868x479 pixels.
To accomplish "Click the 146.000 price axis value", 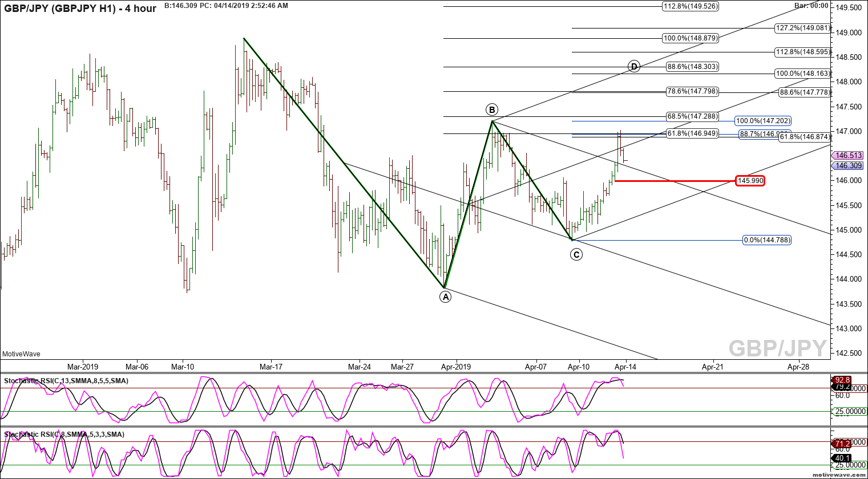I will coord(849,180).
